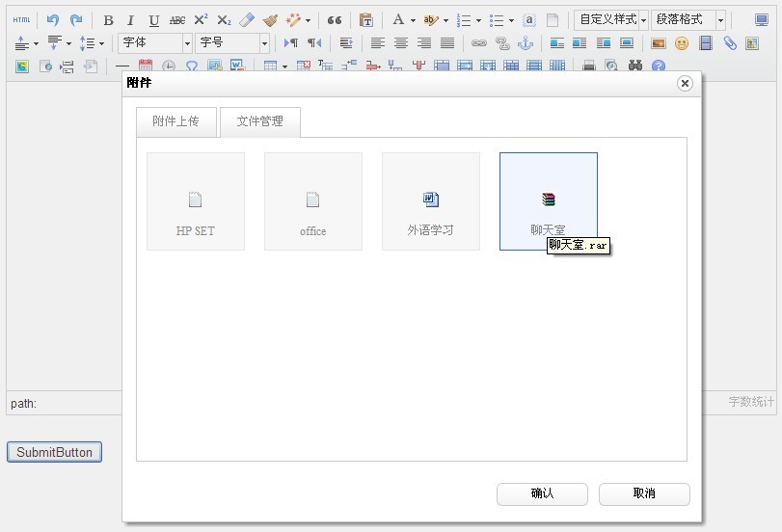Click the 取消 cancel button
Viewport: 782px width, 532px height.
(x=644, y=493)
